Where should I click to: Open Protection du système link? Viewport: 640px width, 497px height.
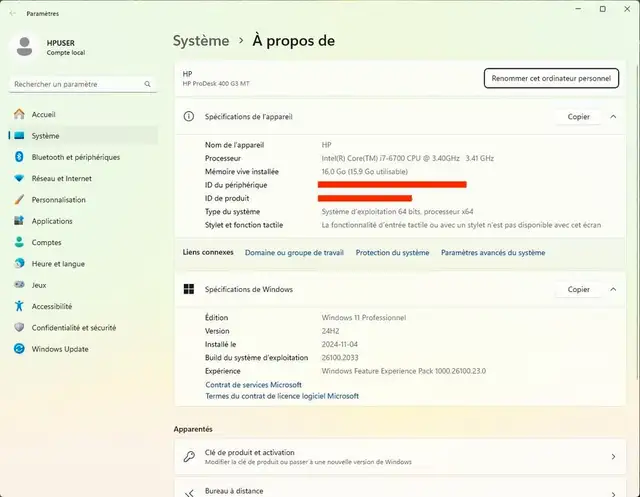pyautogui.click(x=392, y=253)
